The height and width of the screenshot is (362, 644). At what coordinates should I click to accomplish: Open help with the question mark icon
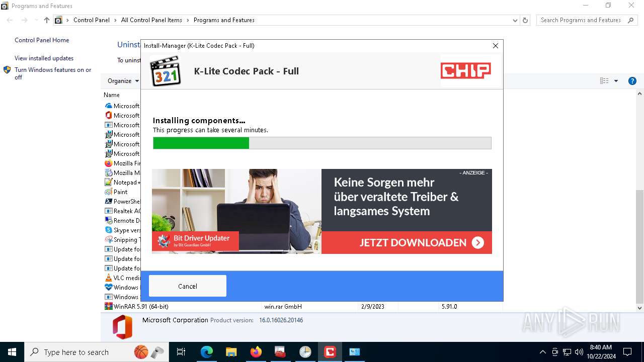tap(632, 81)
